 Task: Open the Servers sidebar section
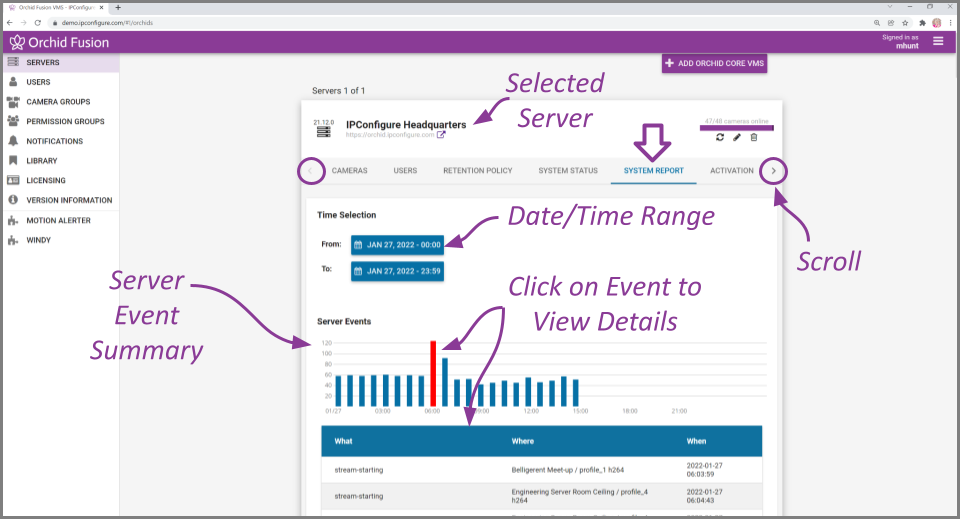[61, 62]
